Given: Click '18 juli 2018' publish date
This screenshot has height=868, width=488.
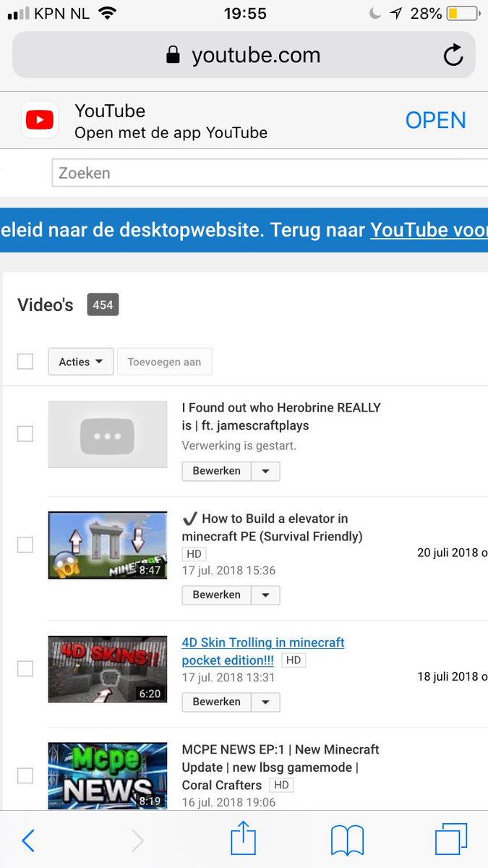Looking at the screenshot, I should 453,677.
